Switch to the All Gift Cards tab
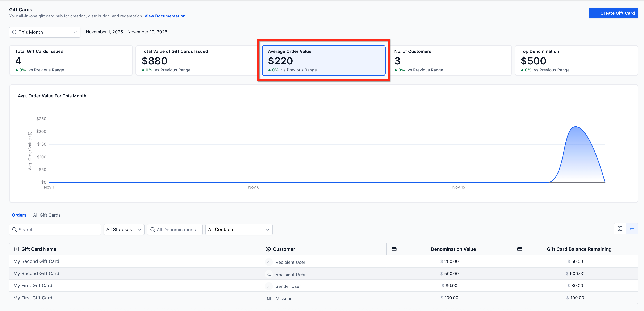The width and height of the screenshot is (644, 311). tap(47, 215)
